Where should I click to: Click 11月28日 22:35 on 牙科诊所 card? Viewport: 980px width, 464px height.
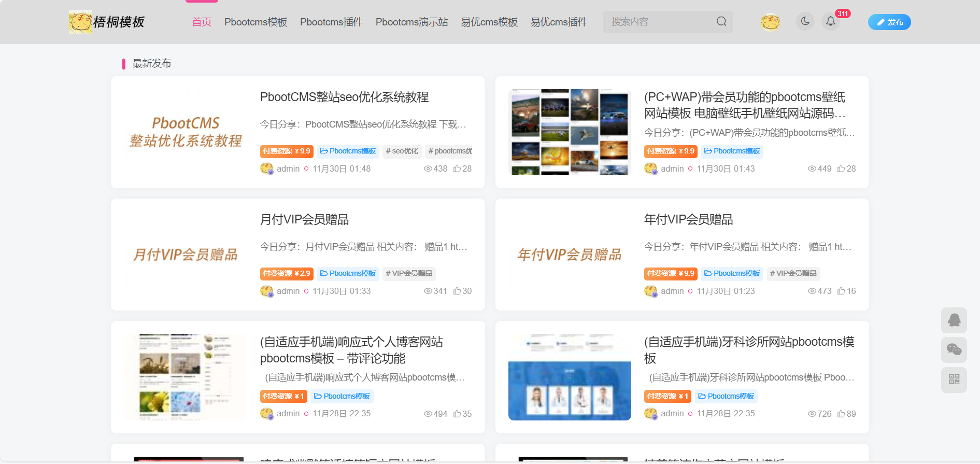(x=726, y=413)
